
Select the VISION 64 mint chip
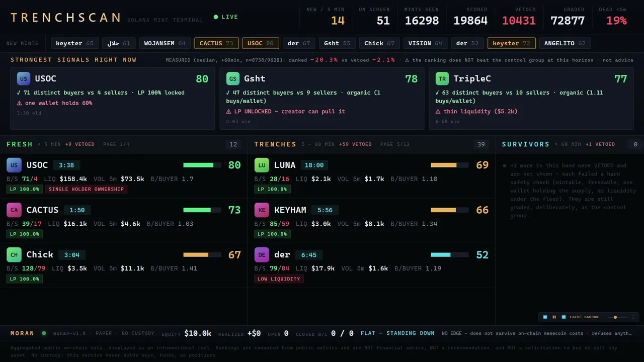click(425, 43)
